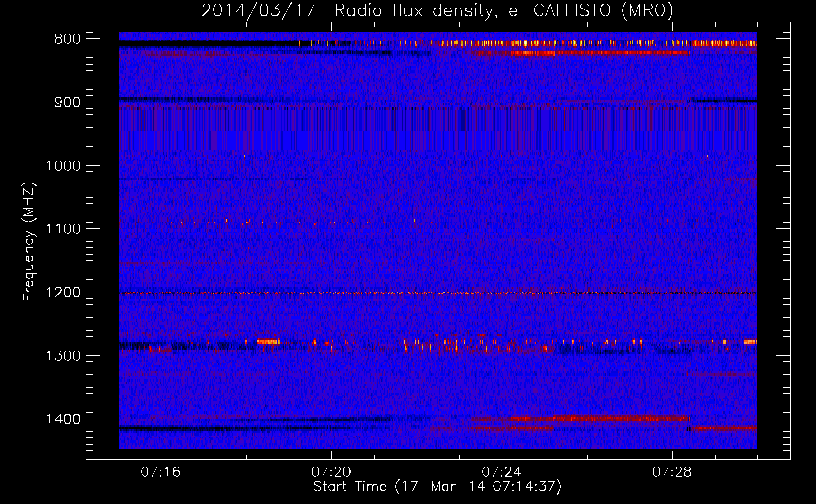816x504 pixels.
Task: Select the '900' frequency axis label
Action: pyautogui.click(x=68, y=102)
